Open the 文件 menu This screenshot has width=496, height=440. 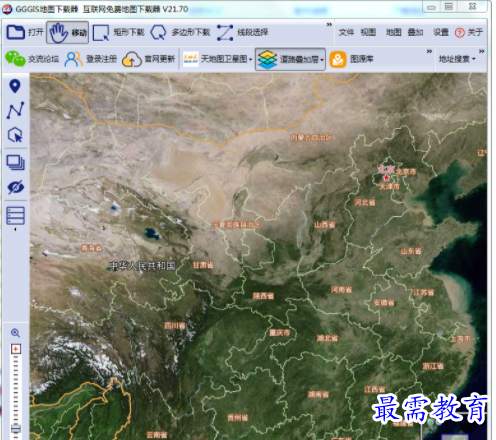(346, 32)
